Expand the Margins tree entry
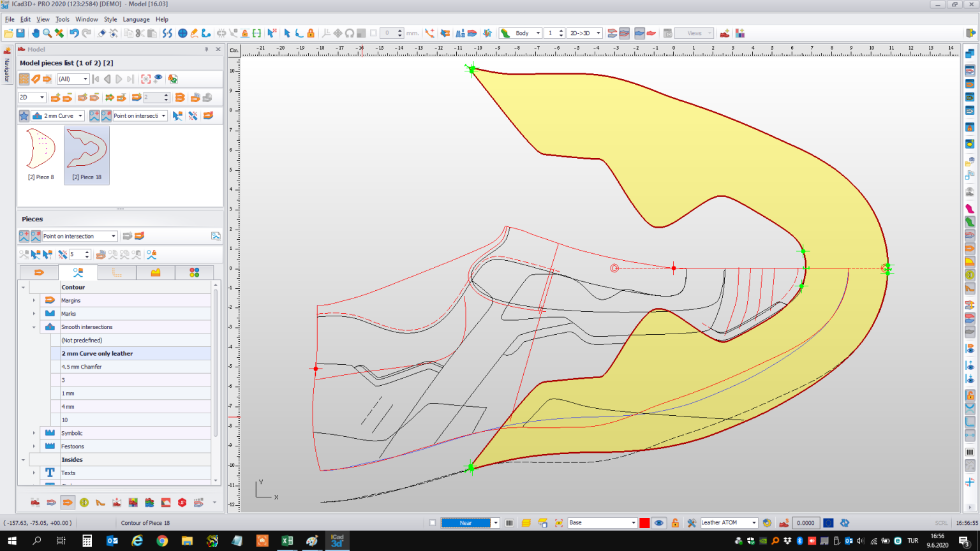Viewport: 980px width, 551px height. pos(33,300)
